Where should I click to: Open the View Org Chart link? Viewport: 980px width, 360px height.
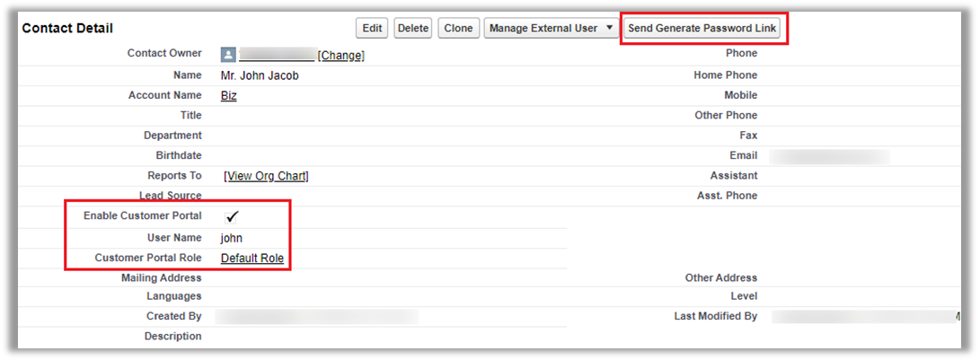266,176
